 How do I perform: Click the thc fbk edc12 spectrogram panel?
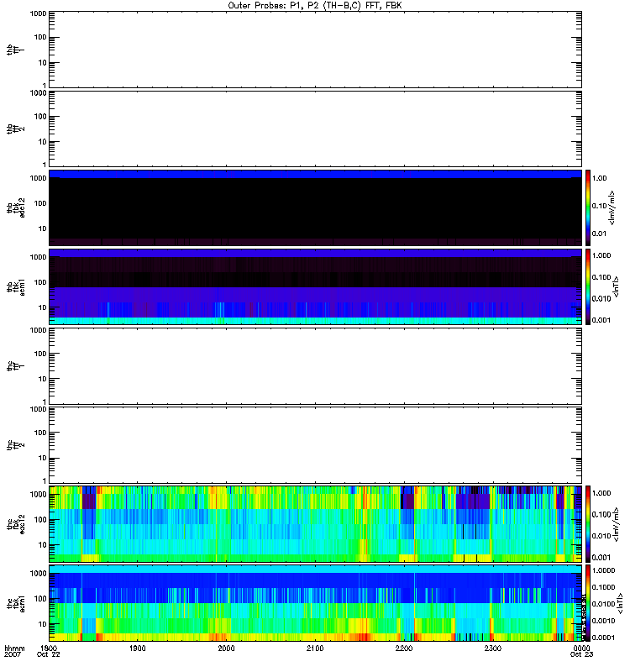coord(315,522)
